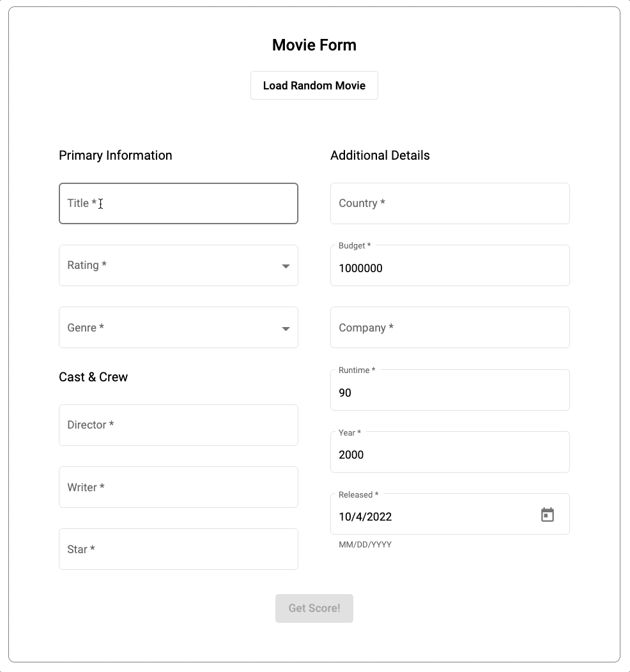Click the Budget field showing 1000000
The width and height of the screenshot is (630, 672).
(x=449, y=268)
